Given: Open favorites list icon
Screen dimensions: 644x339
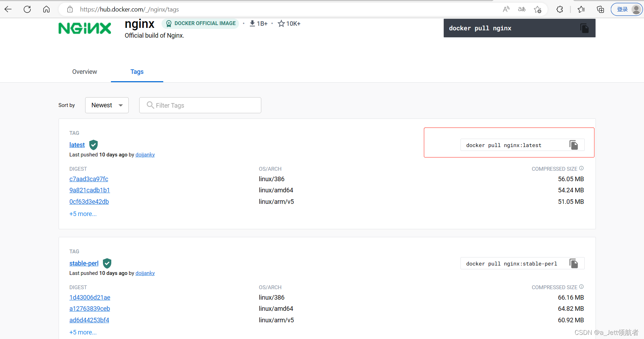Looking at the screenshot, I should pyautogui.click(x=581, y=9).
